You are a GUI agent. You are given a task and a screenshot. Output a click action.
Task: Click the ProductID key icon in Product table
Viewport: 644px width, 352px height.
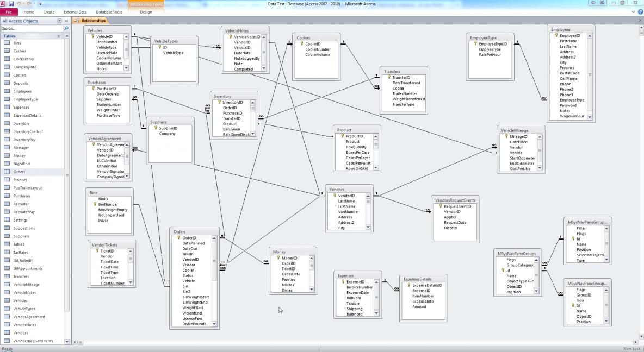342,136
